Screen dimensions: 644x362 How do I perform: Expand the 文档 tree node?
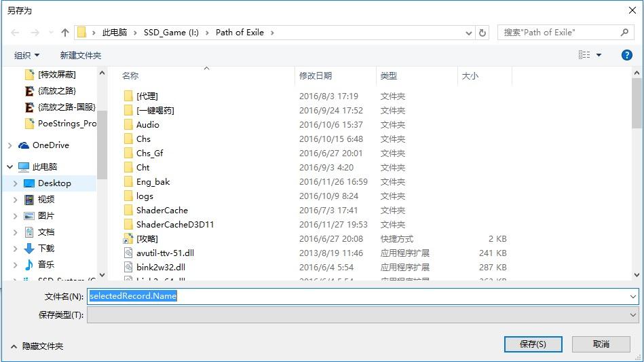coord(15,232)
